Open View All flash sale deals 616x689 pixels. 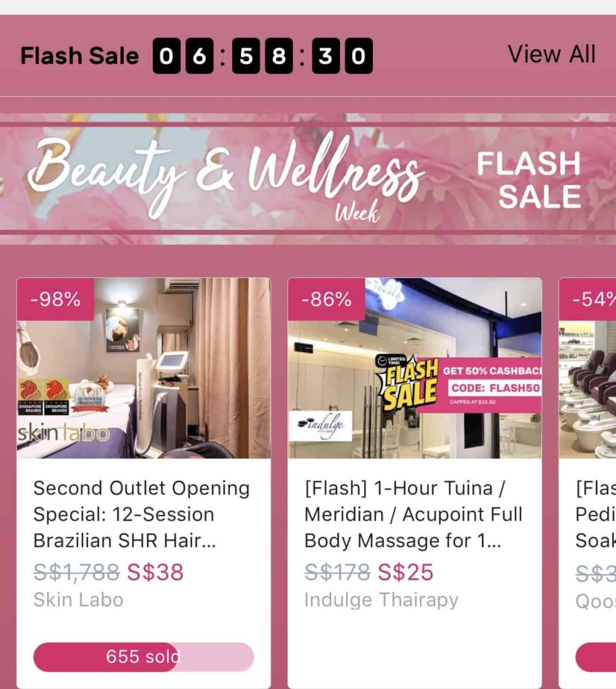tap(551, 54)
